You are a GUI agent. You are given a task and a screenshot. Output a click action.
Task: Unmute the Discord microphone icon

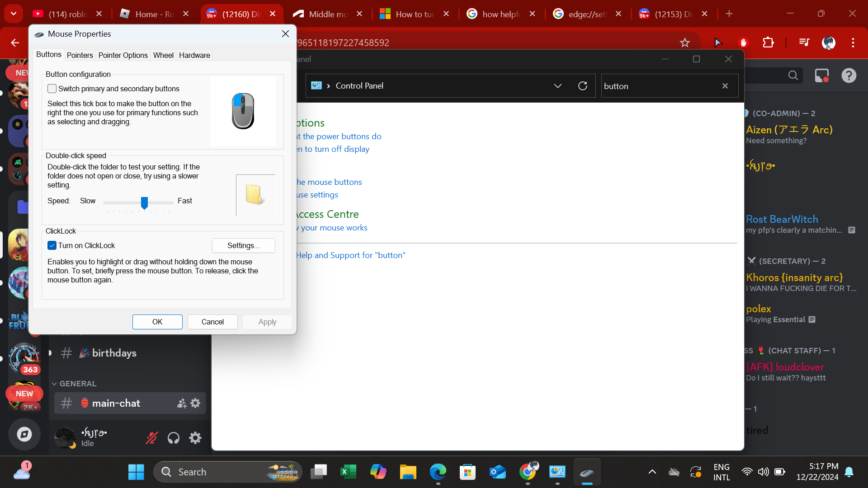(151, 438)
